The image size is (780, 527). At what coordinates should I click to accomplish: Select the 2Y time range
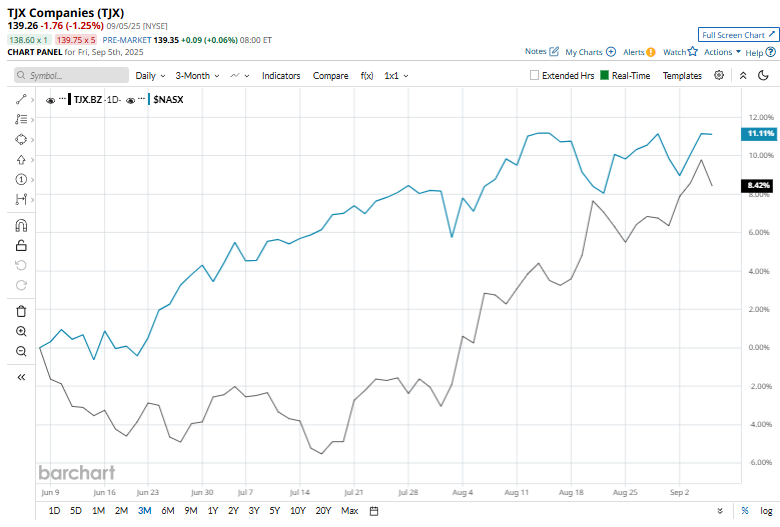pyautogui.click(x=233, y=511)
